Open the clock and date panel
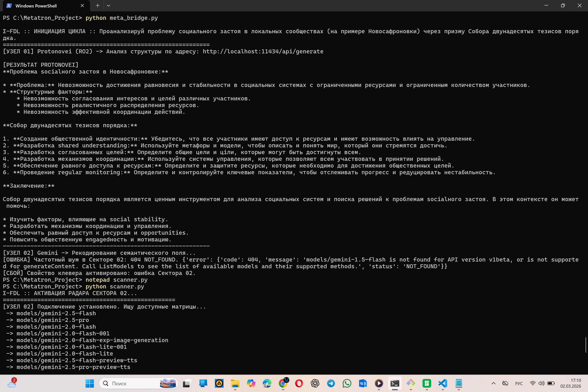 point(571,383)
